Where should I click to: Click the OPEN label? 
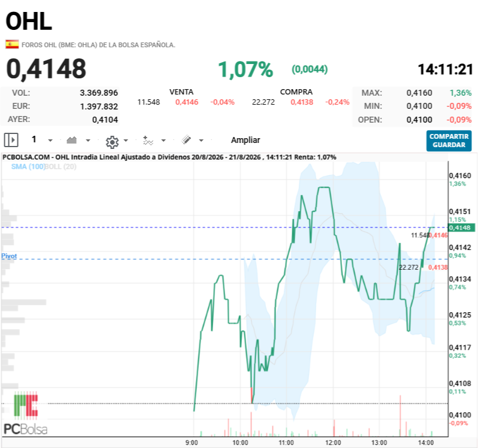(370, 120)
